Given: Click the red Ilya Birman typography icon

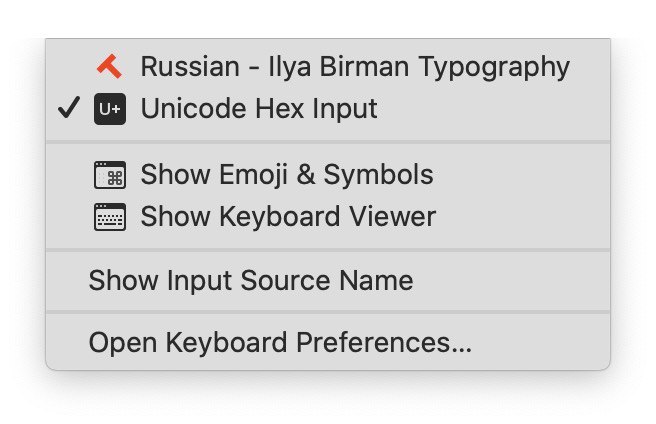Looking at the screenshot, I should coord(110,67).
